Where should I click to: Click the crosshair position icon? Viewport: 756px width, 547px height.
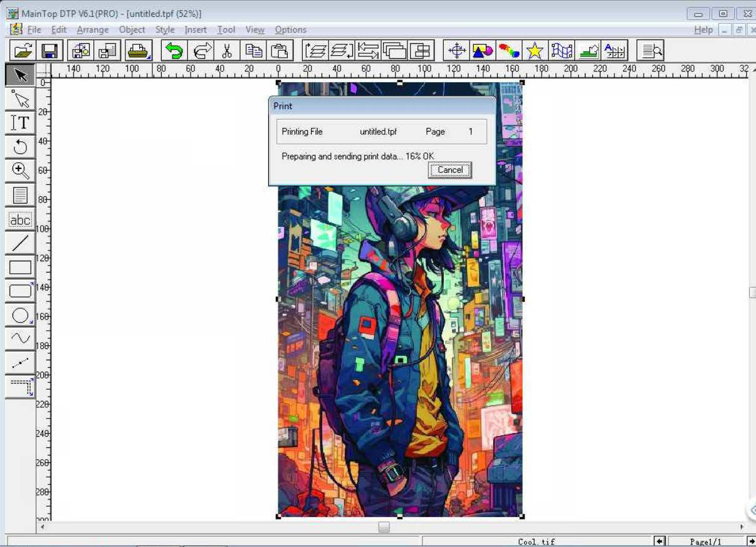point(457,50)
